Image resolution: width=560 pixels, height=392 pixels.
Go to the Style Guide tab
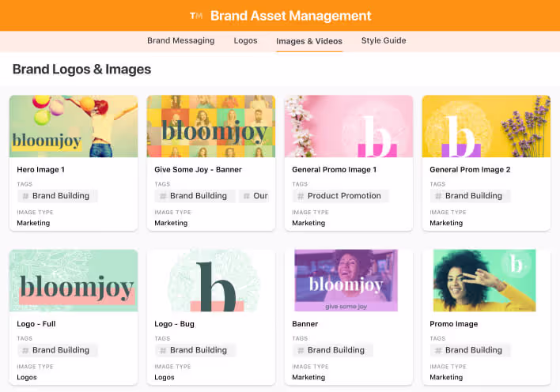tap(384, 41)
